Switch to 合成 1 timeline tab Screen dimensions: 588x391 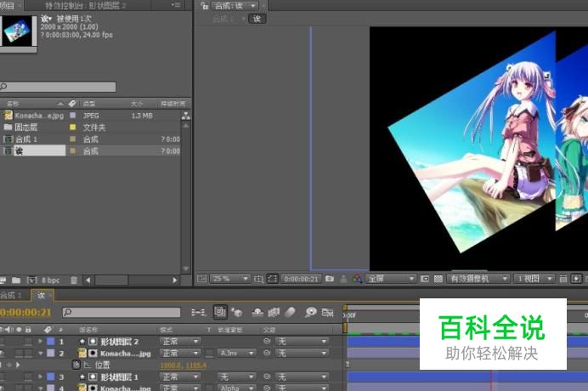tap(11, 295)
